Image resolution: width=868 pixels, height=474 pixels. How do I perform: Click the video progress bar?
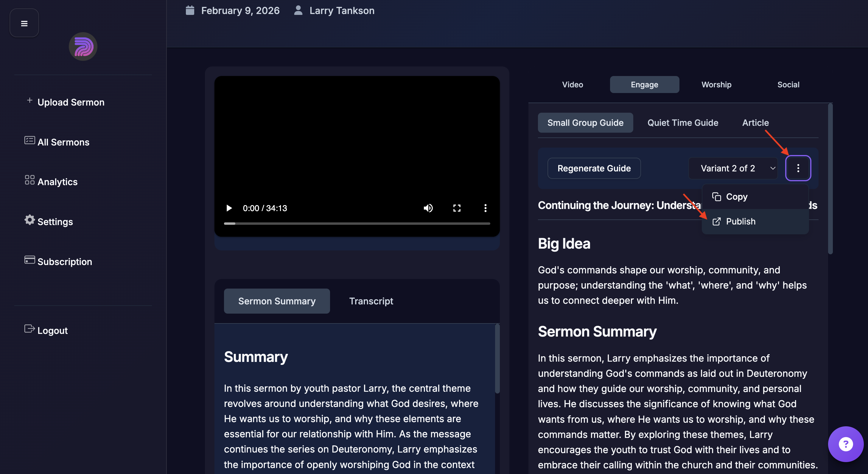(x=357, y=224)
